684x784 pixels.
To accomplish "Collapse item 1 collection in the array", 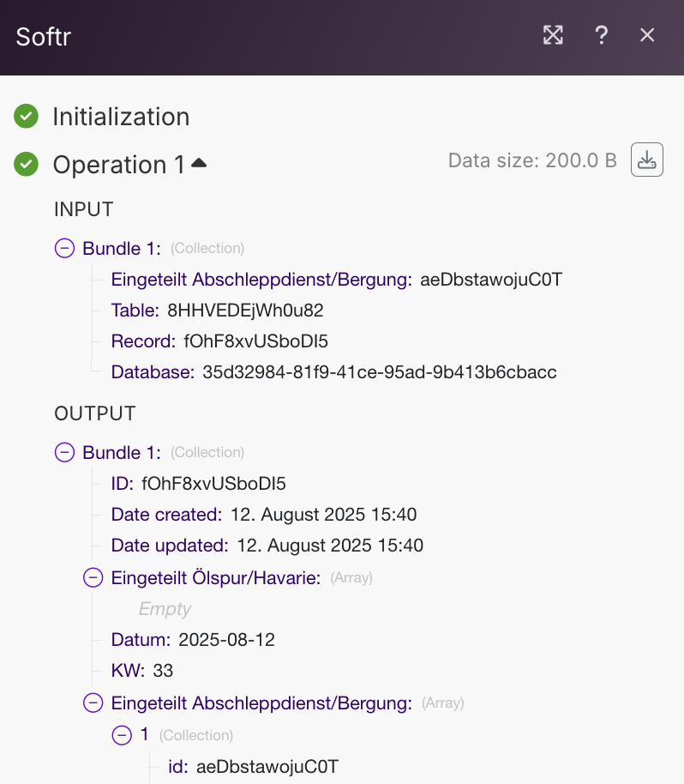I will [122, 735].
